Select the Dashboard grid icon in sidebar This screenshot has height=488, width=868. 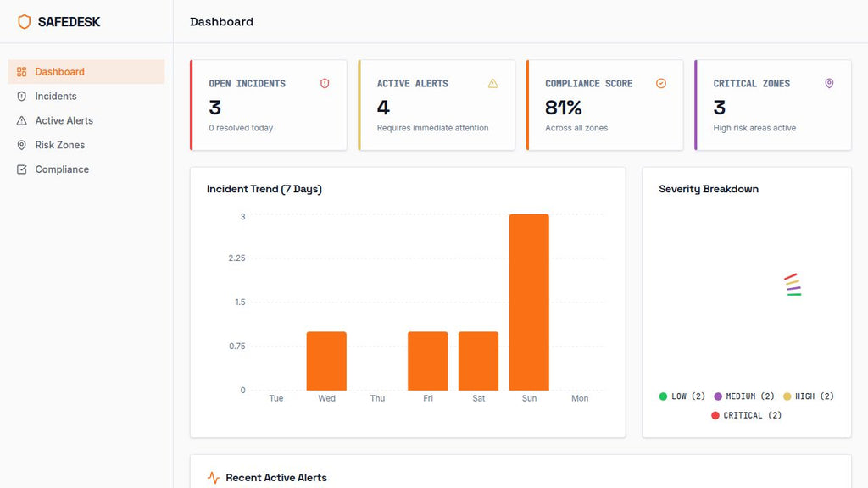(x=20, y=72)
